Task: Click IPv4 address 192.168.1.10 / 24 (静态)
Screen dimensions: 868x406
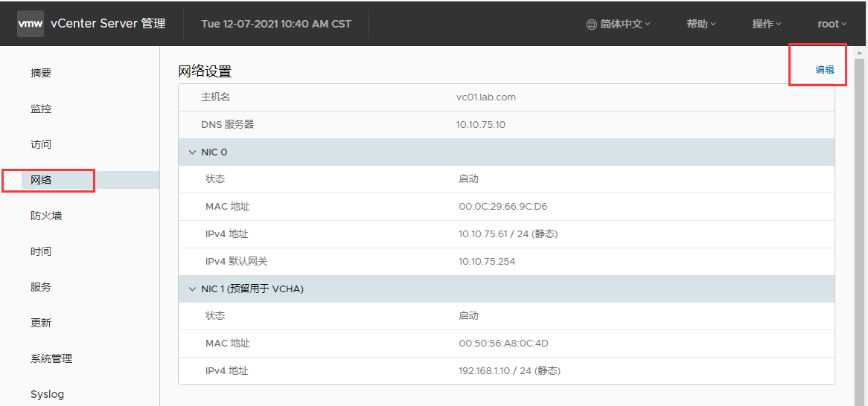Action: (x=510, y=371)
